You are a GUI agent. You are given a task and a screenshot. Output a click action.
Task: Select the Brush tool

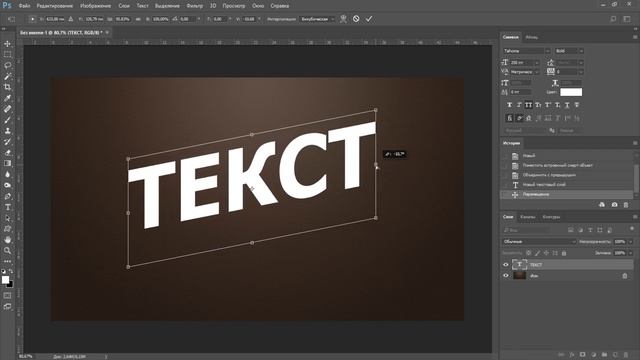[7, 120]
